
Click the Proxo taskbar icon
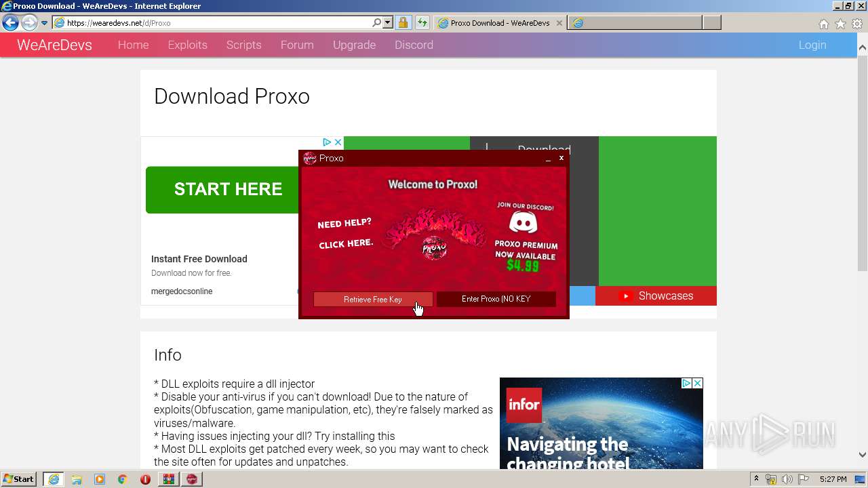pos(192,479)
